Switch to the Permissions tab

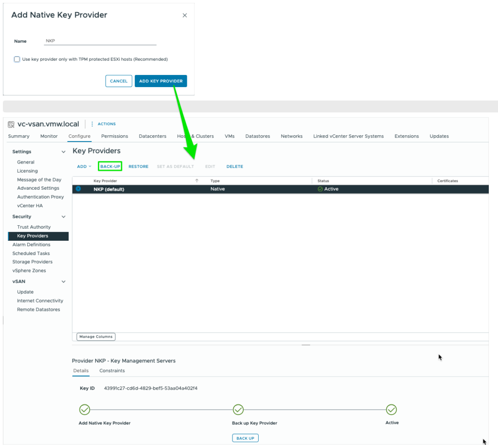114,136
